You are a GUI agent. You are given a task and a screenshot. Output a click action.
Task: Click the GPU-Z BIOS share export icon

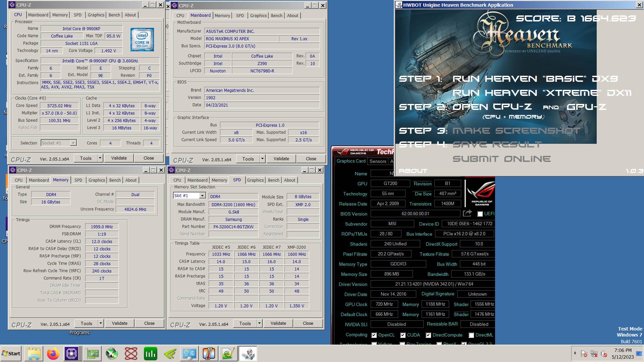click(x=467, y=214)
